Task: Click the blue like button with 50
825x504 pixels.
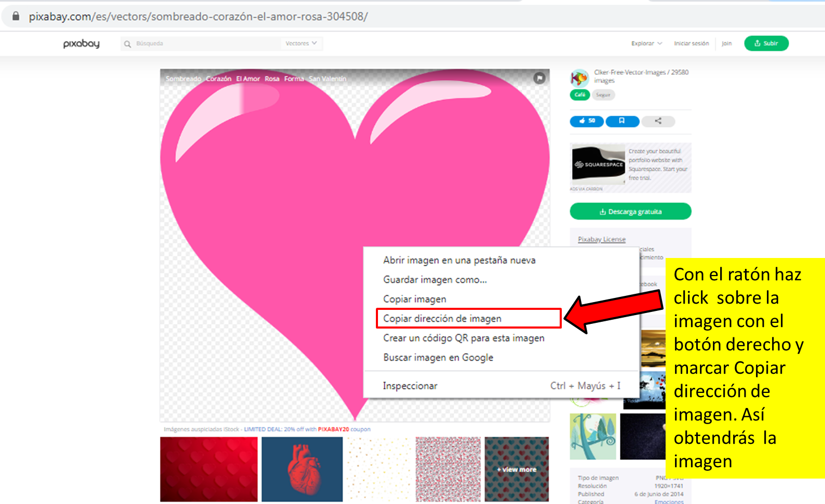Action: click(587, 121)
